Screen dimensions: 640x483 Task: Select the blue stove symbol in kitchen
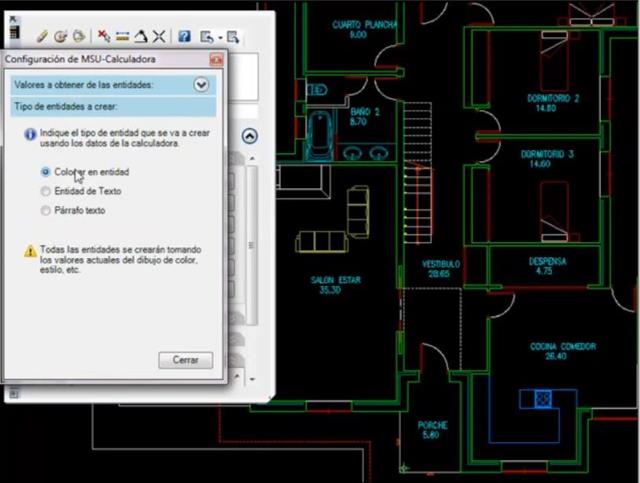click(543, 398)
